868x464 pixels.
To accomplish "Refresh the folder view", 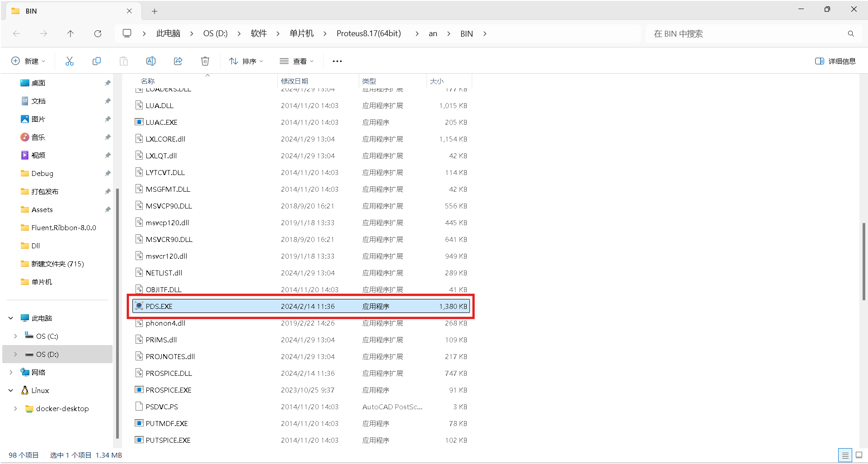I will pos(98,33).
